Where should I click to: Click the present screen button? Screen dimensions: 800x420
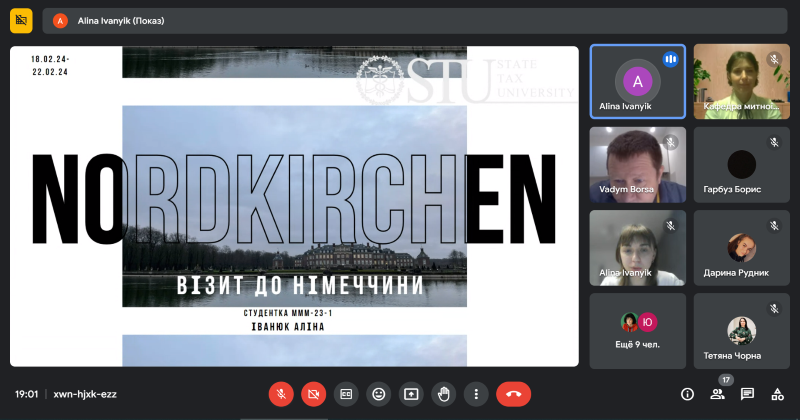411,394
